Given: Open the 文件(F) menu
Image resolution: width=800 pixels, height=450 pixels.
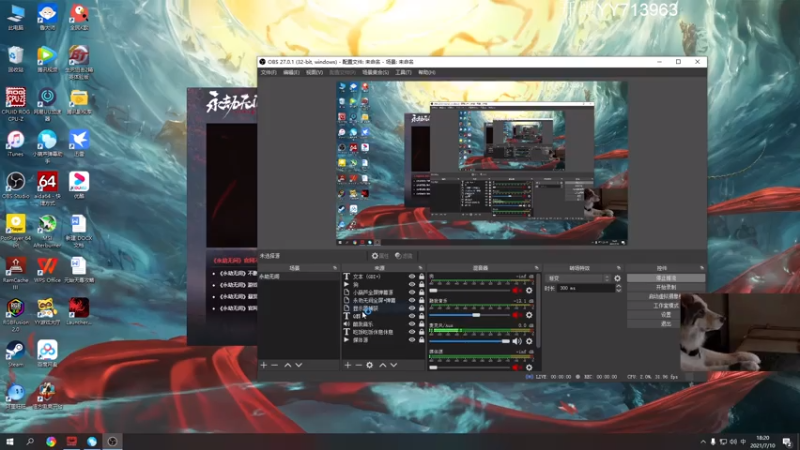Looking at the screenshot, I should click(x=268, y=72).
